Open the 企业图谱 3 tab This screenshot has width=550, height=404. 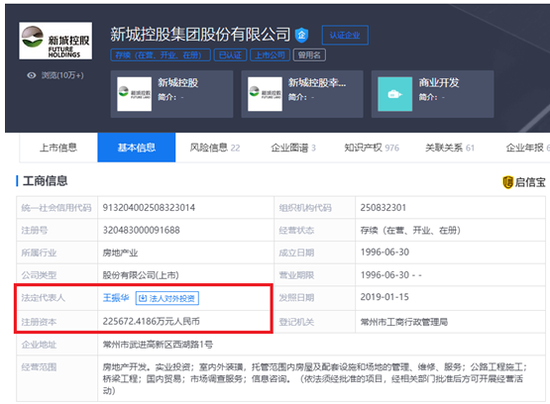(293, 148)
